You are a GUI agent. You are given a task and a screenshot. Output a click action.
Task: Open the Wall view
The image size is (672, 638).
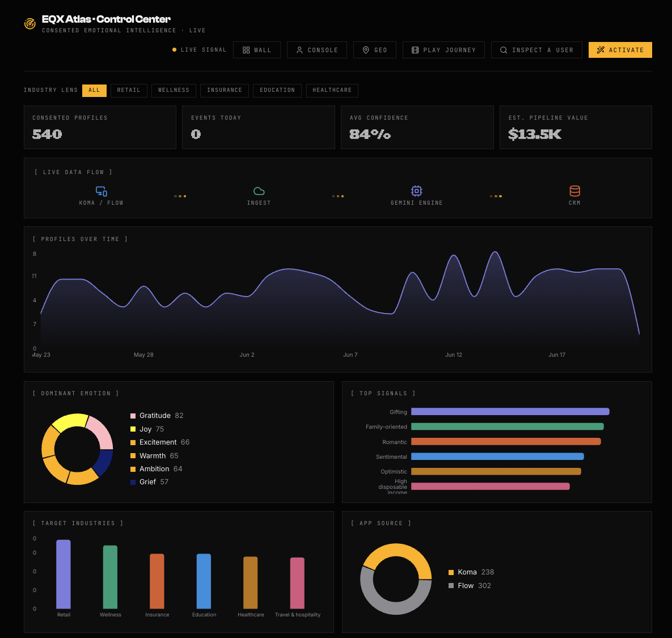pos(257,50)
